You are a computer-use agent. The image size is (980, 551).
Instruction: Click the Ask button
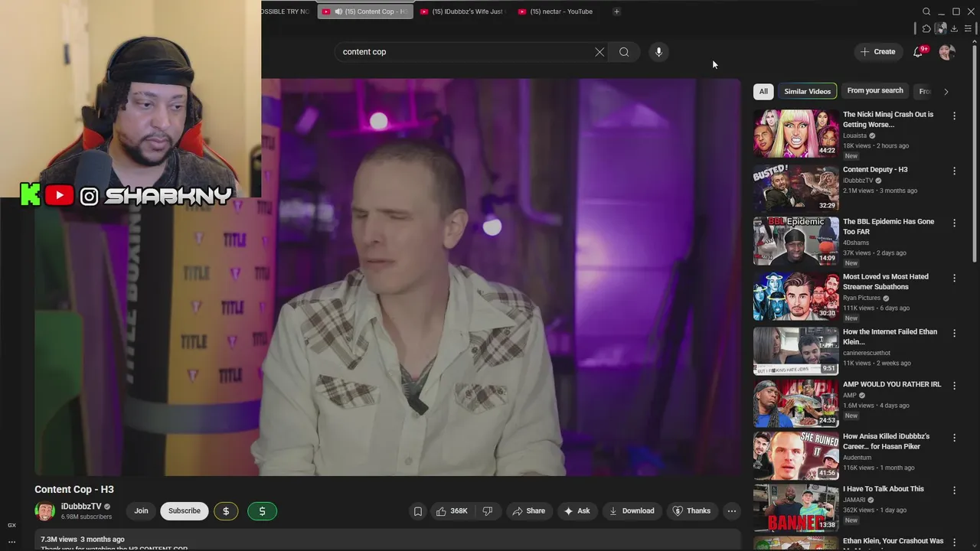click(x=577, y=511)
